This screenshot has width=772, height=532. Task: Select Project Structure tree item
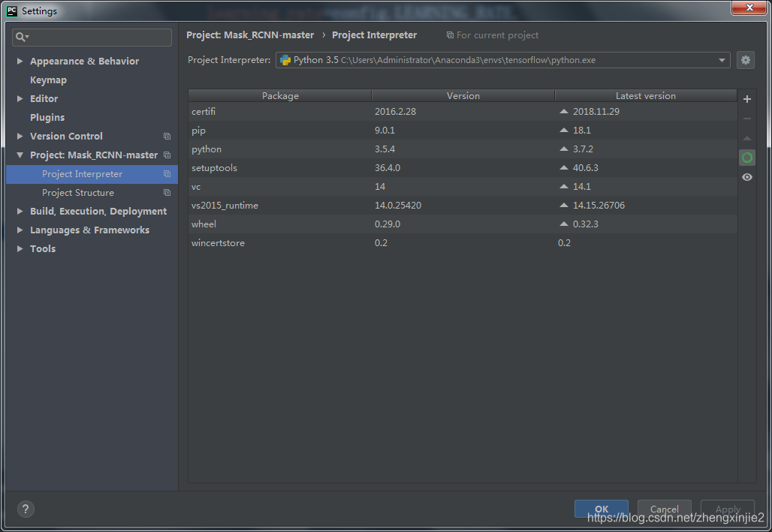(92, 193)
